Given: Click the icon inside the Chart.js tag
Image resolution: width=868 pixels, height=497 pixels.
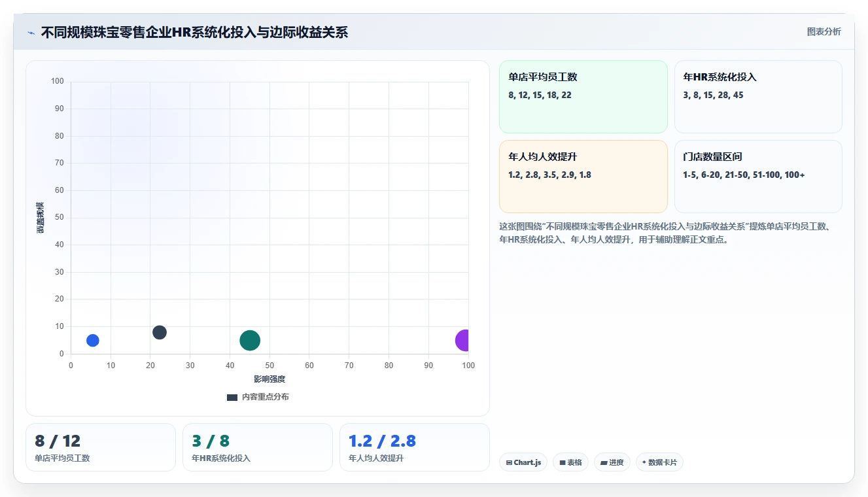Looking at the screenshot, I should [509, 462].
